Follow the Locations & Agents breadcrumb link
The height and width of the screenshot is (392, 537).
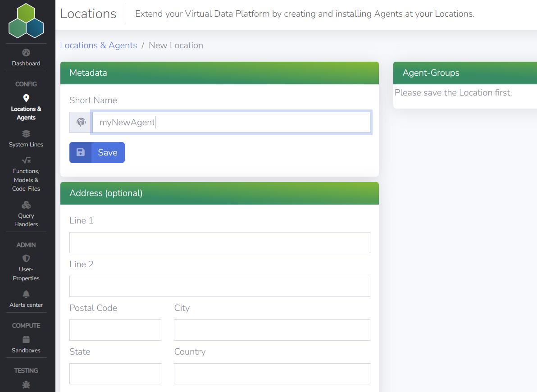[x=98, y=46]
